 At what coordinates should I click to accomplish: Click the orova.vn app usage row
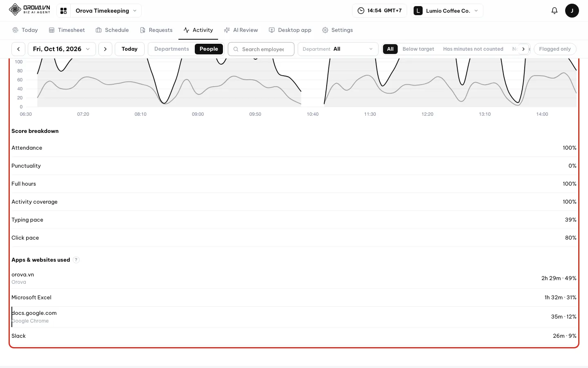coord(294,278)
